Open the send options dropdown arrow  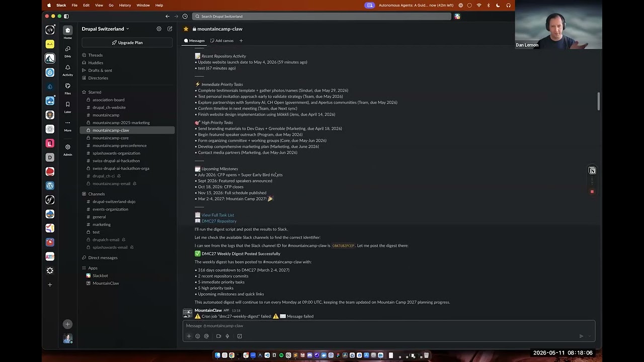tap(590, 336)
